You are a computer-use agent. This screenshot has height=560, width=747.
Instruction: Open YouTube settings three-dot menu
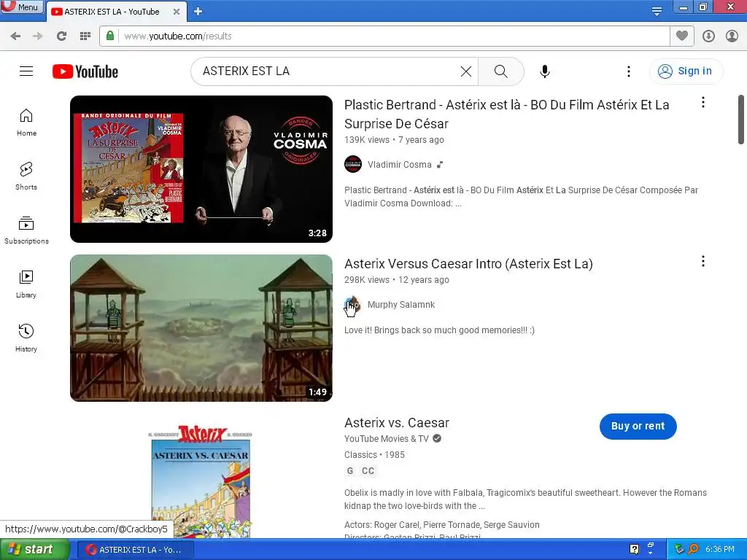pos(629,71)
